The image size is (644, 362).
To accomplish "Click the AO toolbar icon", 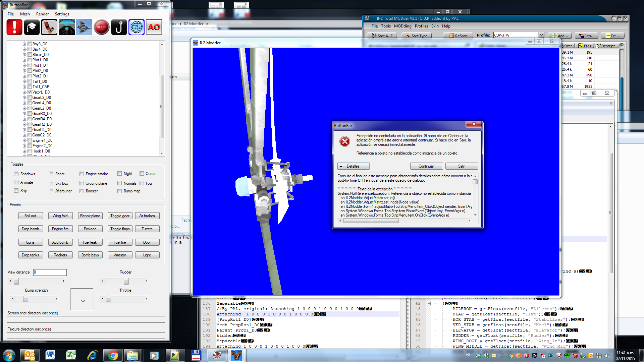I will (x=154, y=27).
